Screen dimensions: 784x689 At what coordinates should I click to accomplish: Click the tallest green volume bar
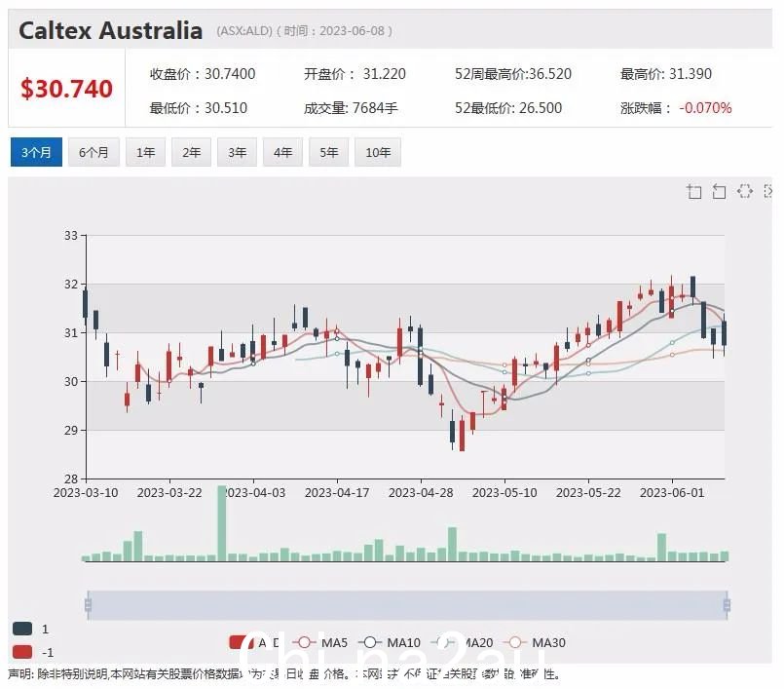point(222,523)
